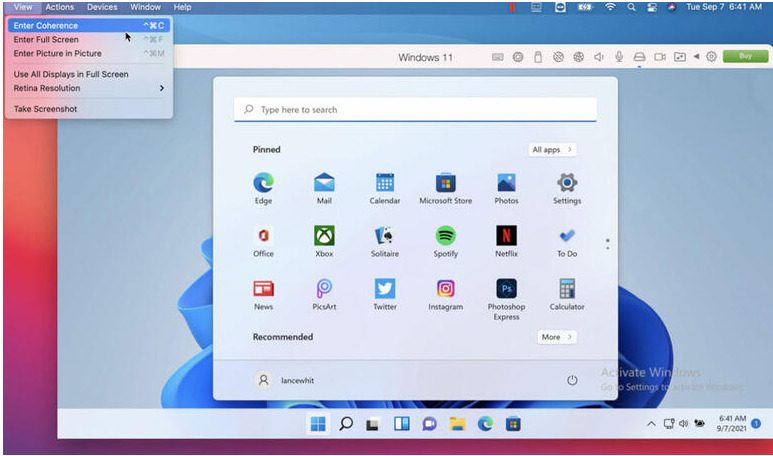This screenshot has width=773, height=456.
Task: Open the Edge browser in Pinned apps
Action: (x=263, y=183)
